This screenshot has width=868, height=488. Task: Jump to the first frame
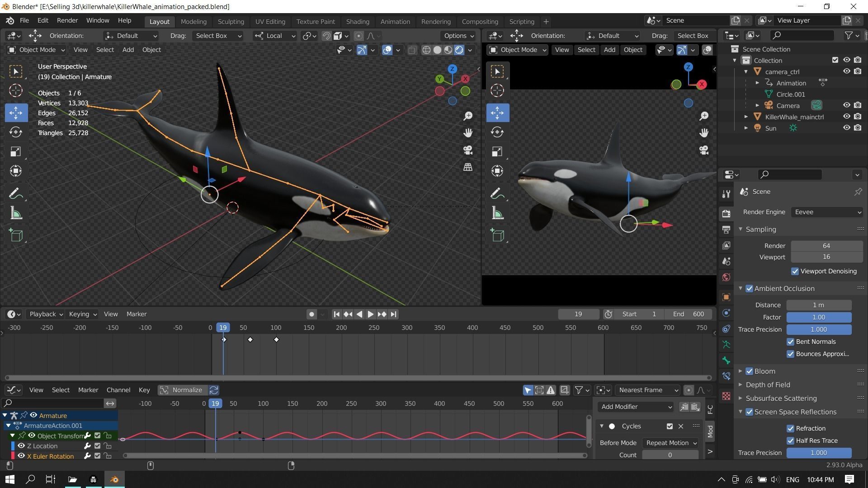point(336,314)
